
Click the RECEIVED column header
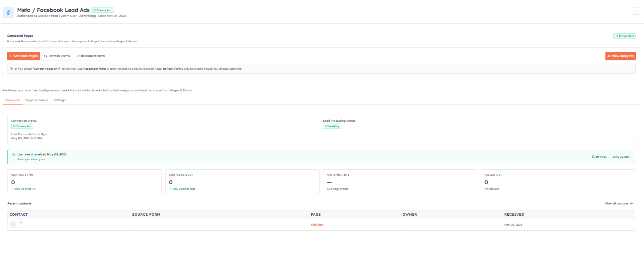click(x=514, y=215)
